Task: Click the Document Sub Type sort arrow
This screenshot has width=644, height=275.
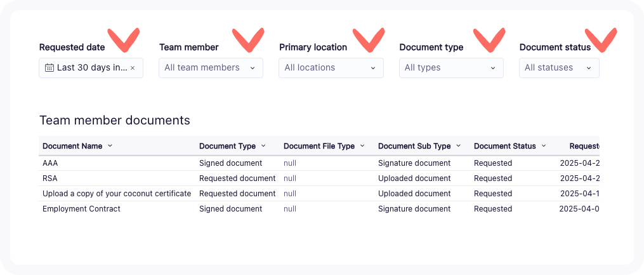Action: [x=458, y=146]
